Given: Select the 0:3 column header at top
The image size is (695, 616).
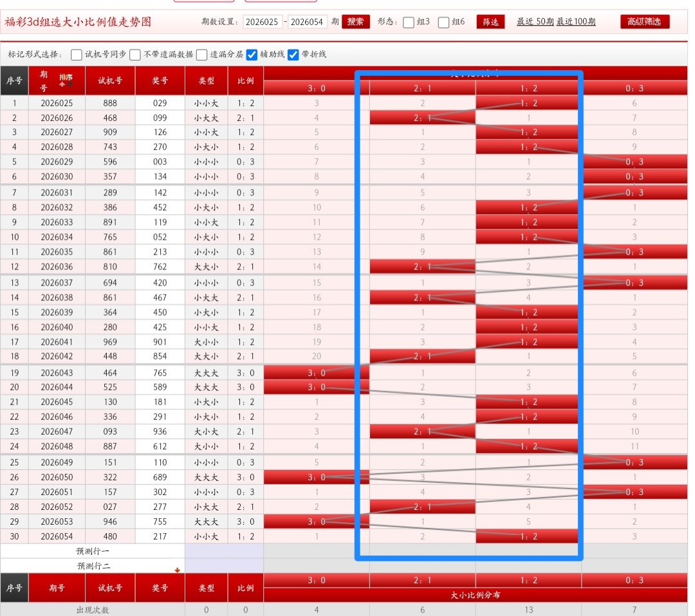Looking at the screenshot, I should [634, 88].
